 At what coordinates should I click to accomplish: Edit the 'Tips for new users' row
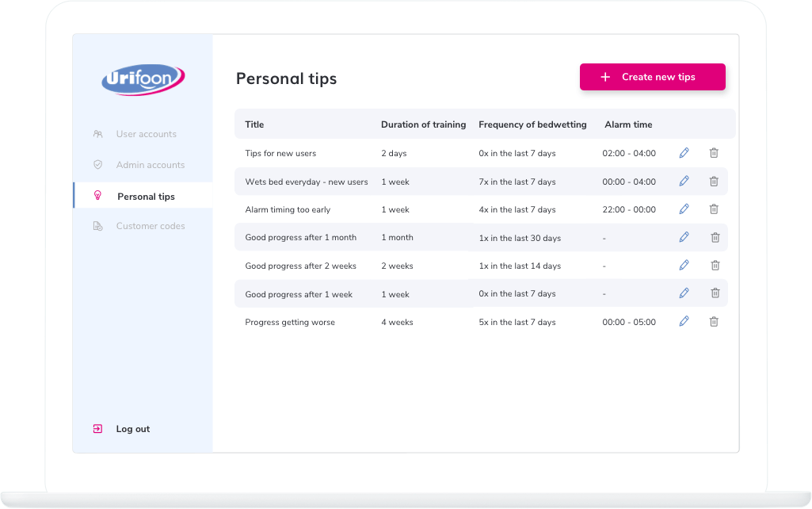(x=684, y=153)
